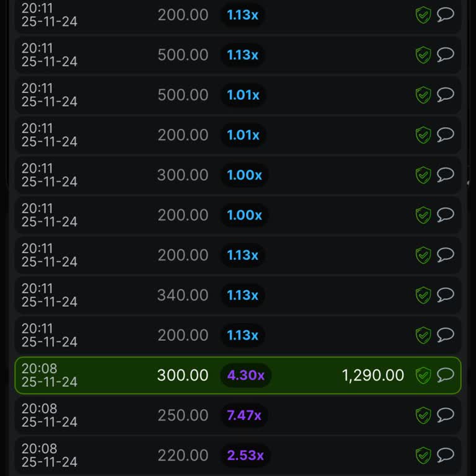
Task: Open the chat bubble for the 250.00 7.47x bet
Action: pos(446,415)
